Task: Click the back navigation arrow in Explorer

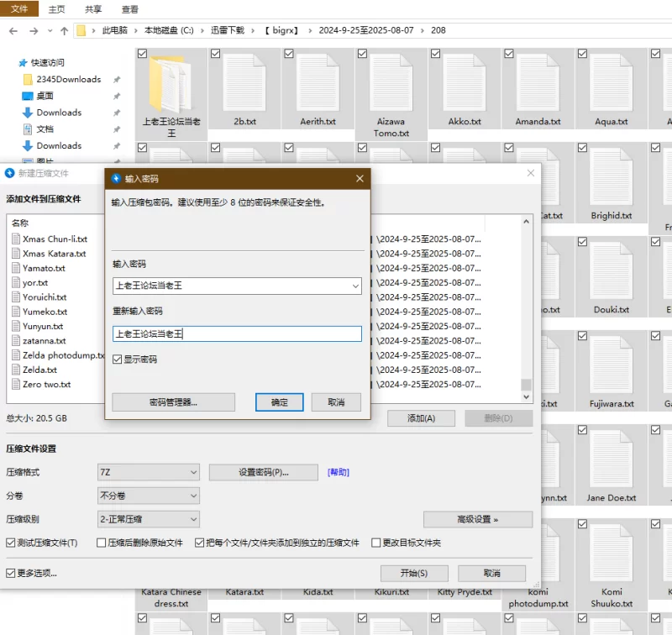Action: [13, 30]
